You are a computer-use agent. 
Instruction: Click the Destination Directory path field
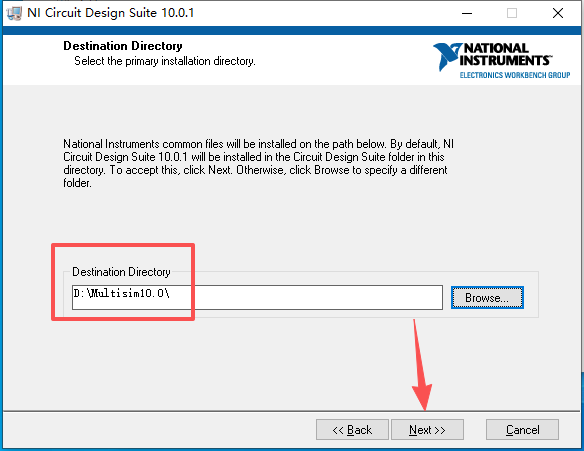(257, 297)
